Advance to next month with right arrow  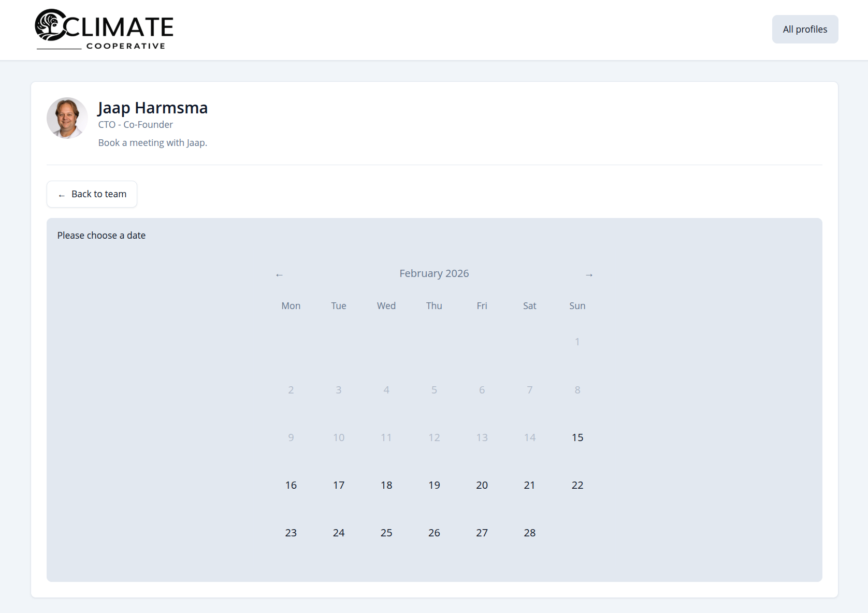click(589, 274)
